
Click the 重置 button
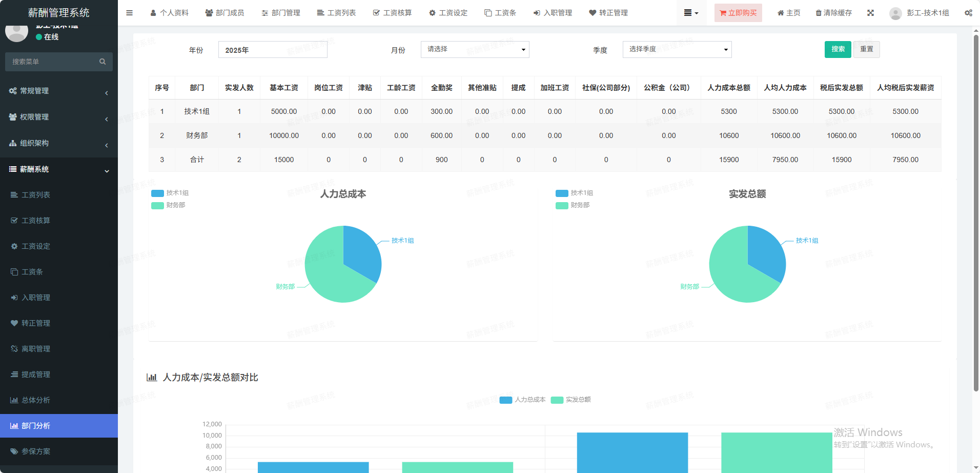point(866,49)
